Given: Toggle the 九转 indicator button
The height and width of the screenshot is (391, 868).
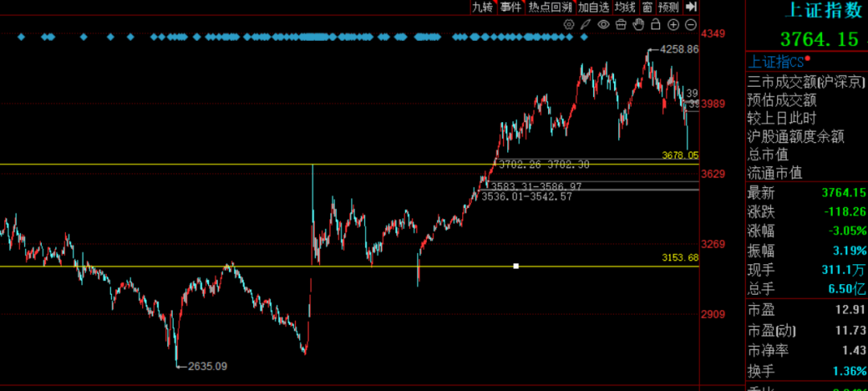Looking at the screenshot, I should 482,6.
